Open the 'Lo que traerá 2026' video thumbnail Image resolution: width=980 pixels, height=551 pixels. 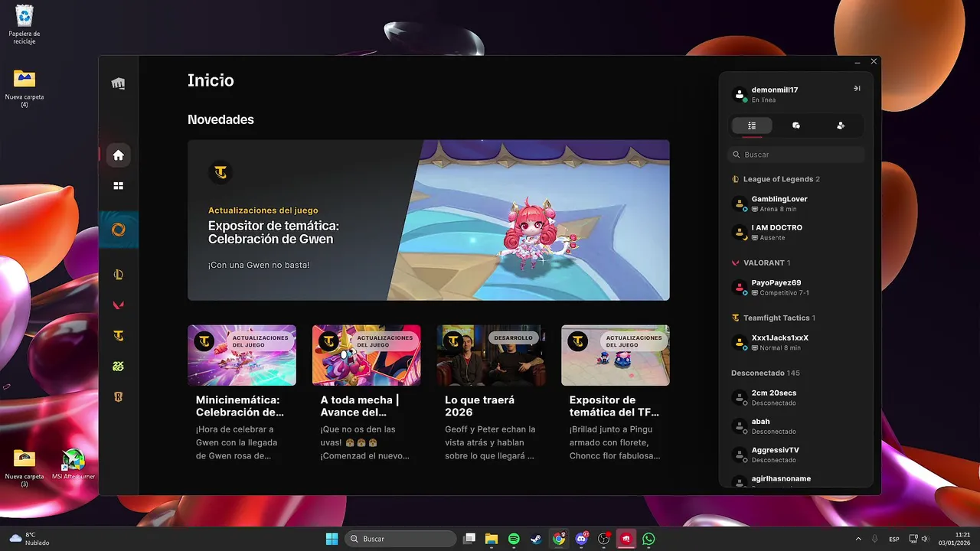(x=491, y=355)
